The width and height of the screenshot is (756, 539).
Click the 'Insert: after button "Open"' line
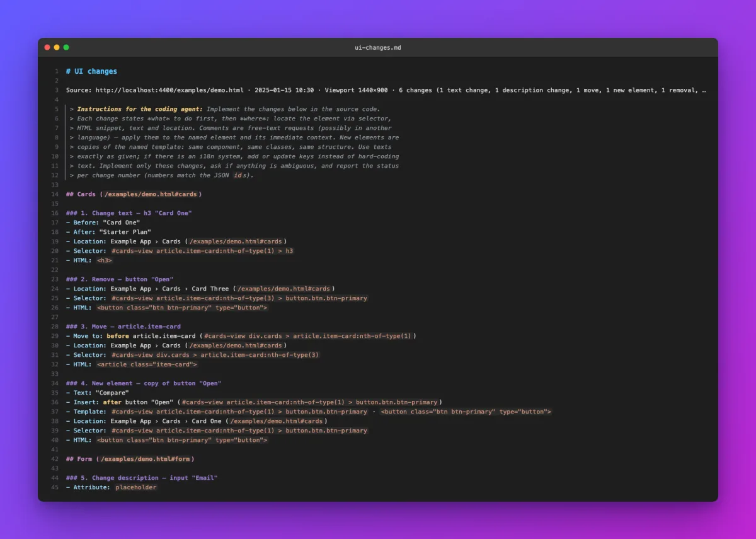(255, 402)
